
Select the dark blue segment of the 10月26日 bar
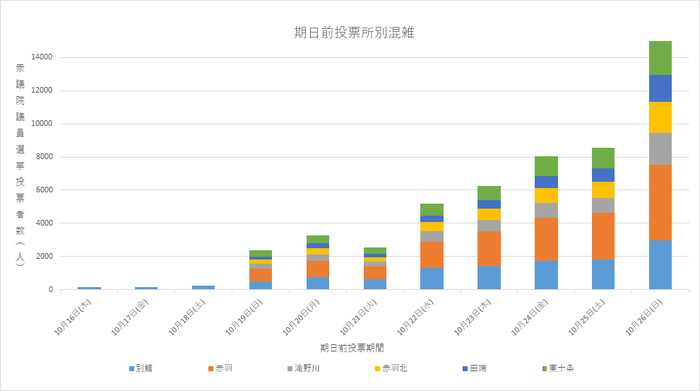point(660,88)
